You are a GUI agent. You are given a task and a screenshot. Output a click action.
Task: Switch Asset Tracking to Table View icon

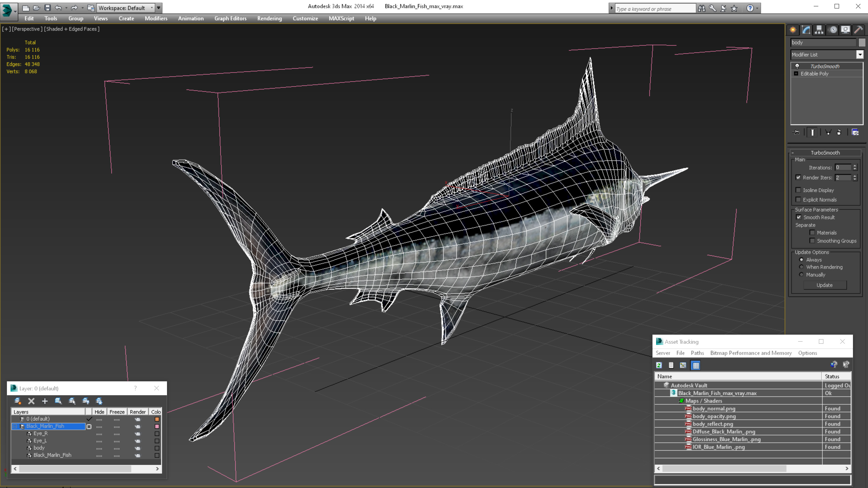point(696,365)
